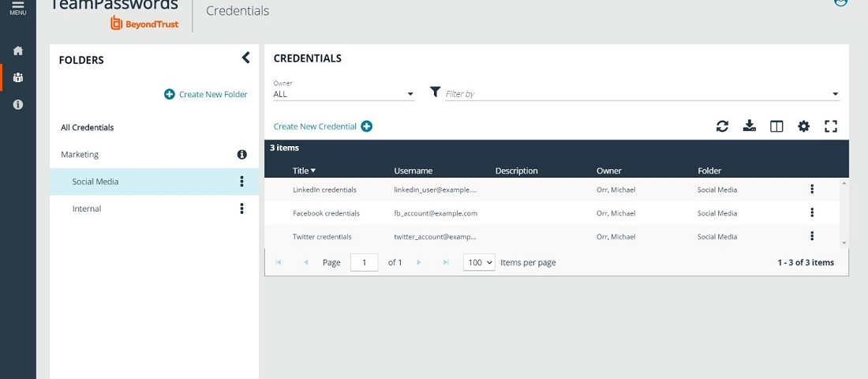The width and height of the screenshot is (868, 379).
Task: Open grid settings gear icon
Action: [803, 126]
